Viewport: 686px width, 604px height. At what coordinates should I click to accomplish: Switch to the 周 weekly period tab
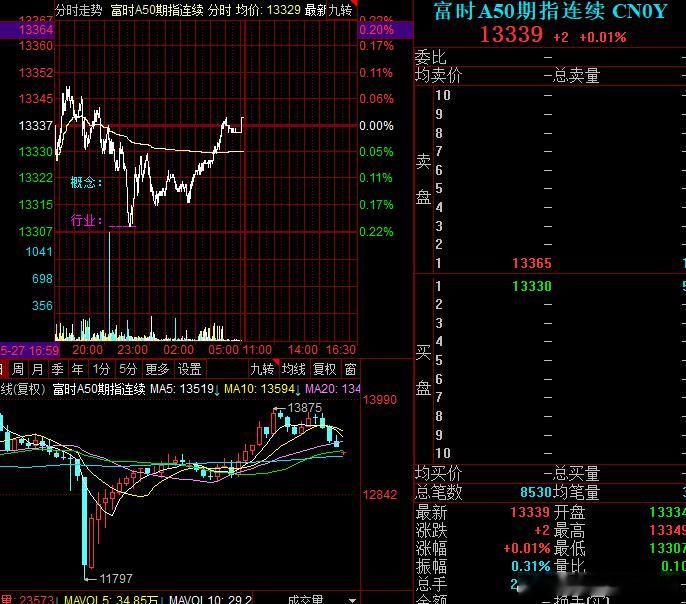point(18,369)
